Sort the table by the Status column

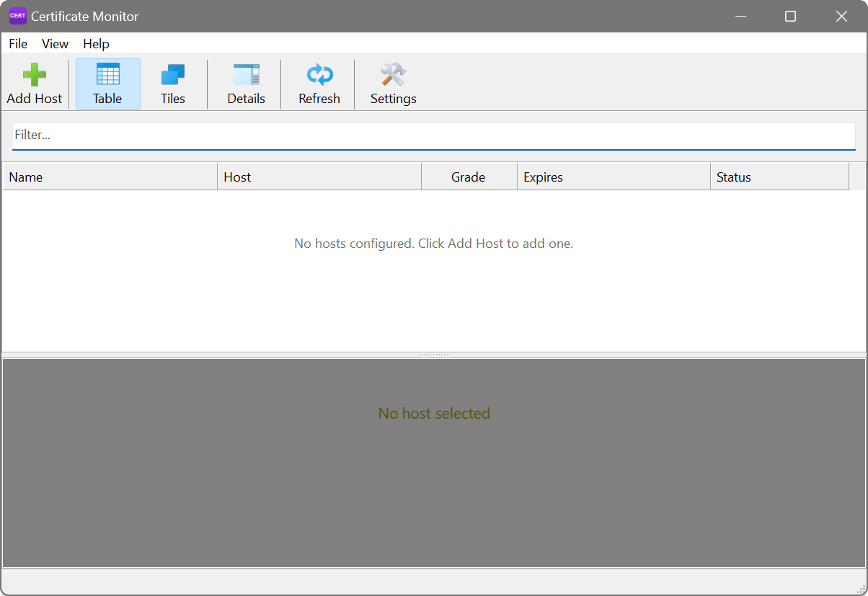779,177
